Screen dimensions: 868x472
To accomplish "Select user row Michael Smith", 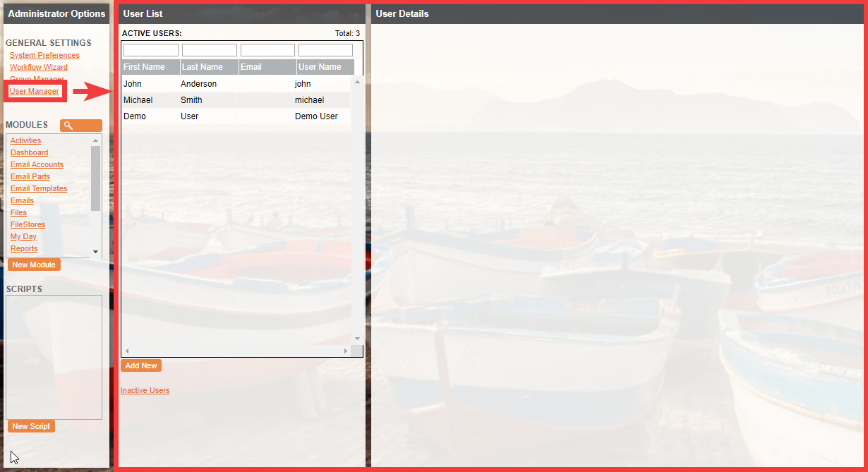I will (236, 100).
